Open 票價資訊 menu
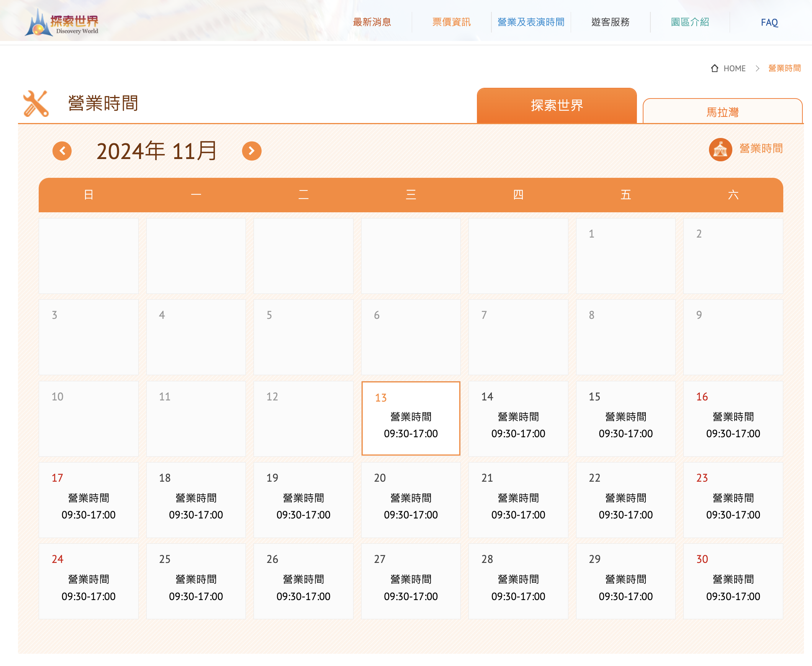This screenshot has height=666, width=812. (451, 22)
